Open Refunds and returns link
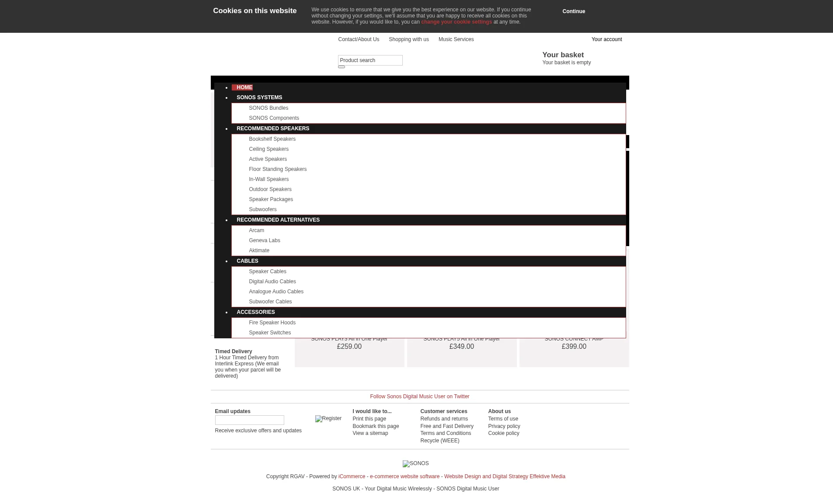The image size is (833, 504). click(x=444, y=419)
